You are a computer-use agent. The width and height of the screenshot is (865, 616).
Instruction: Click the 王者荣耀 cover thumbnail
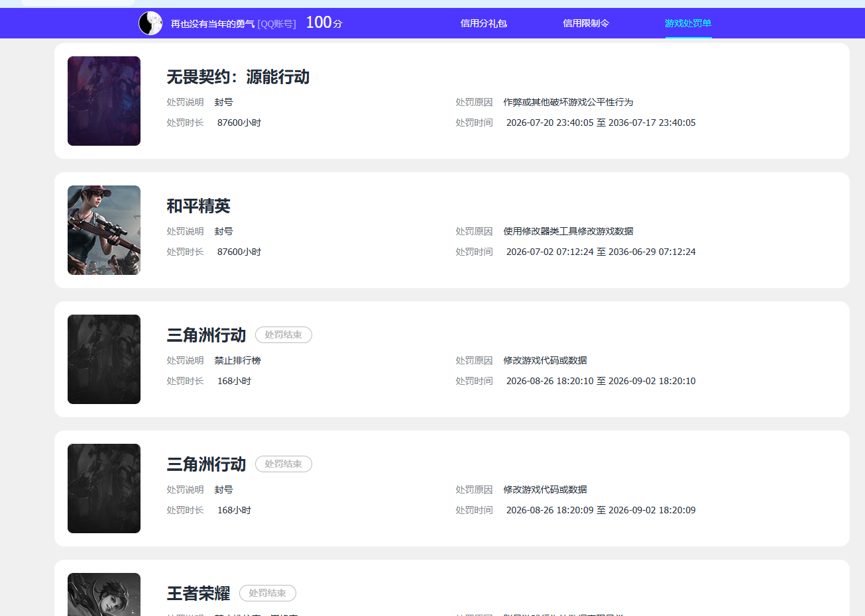pos(104,594)
